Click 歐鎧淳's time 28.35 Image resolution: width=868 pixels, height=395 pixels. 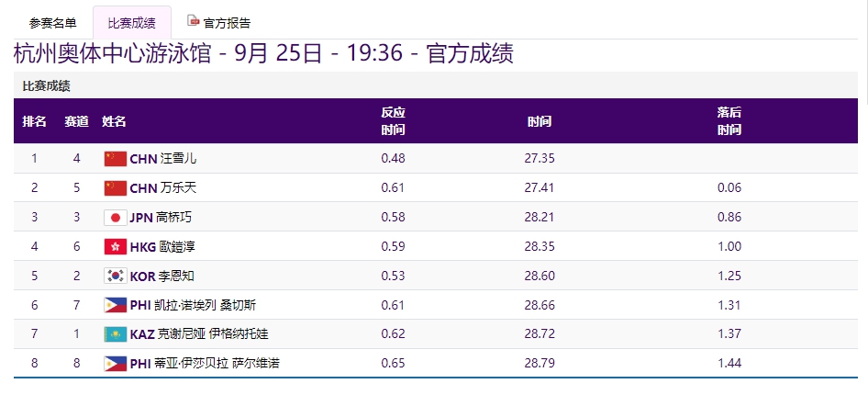[540, 246]
